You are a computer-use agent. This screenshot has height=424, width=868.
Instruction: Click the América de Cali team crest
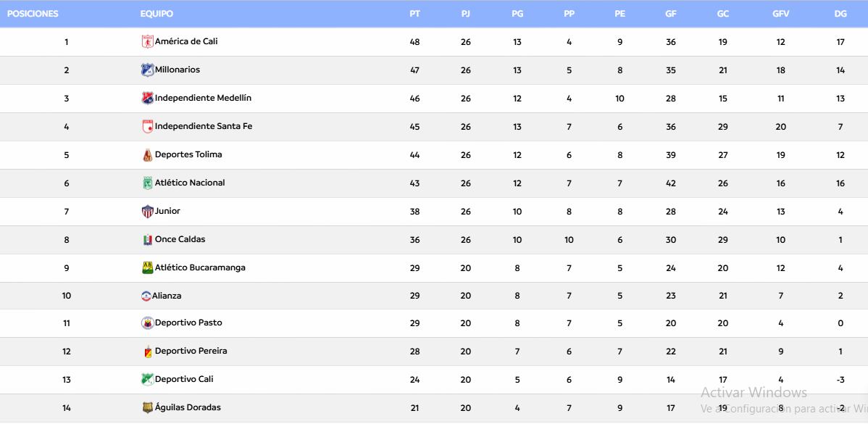pos(147,42)
